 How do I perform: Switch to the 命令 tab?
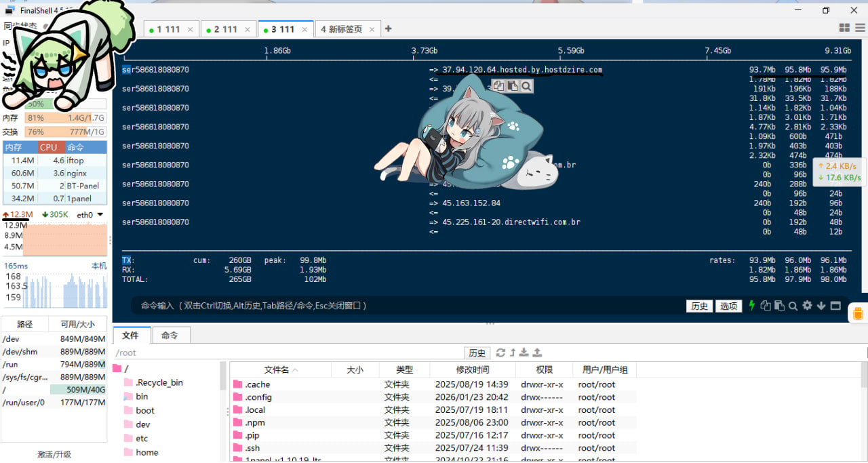click(170, 335)
